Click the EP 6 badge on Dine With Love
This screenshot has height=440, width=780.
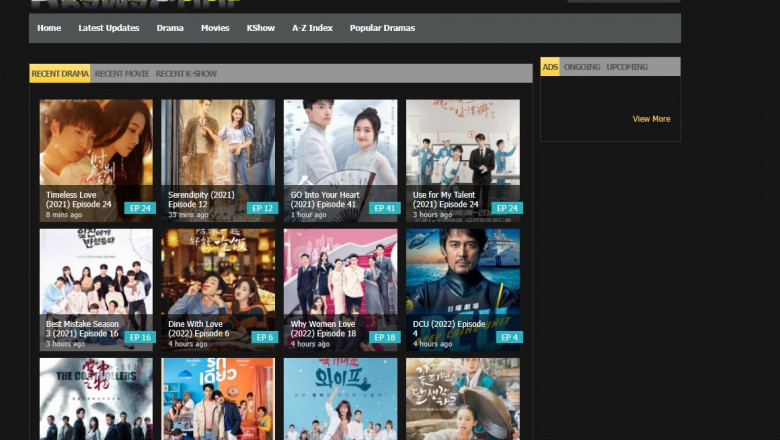point(264,338)
